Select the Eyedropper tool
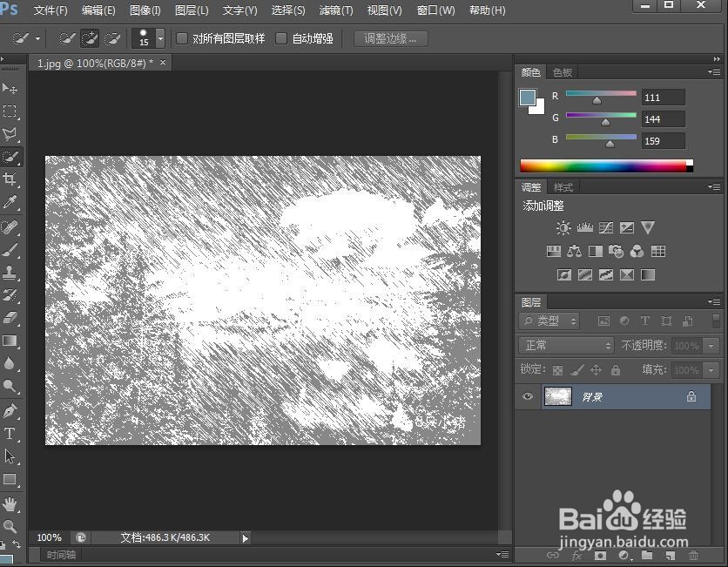The height and width of the screenshot is (567, 728). pos(10,202)
